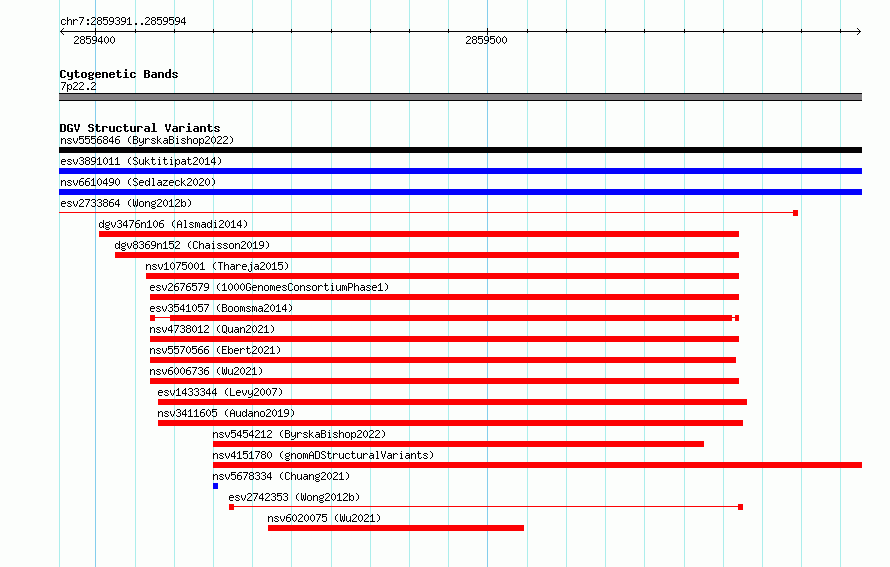The height and width of the screenshot is (567, 890).
Task: Click the red bar of nsv4738012
Action: pos(444,339)
